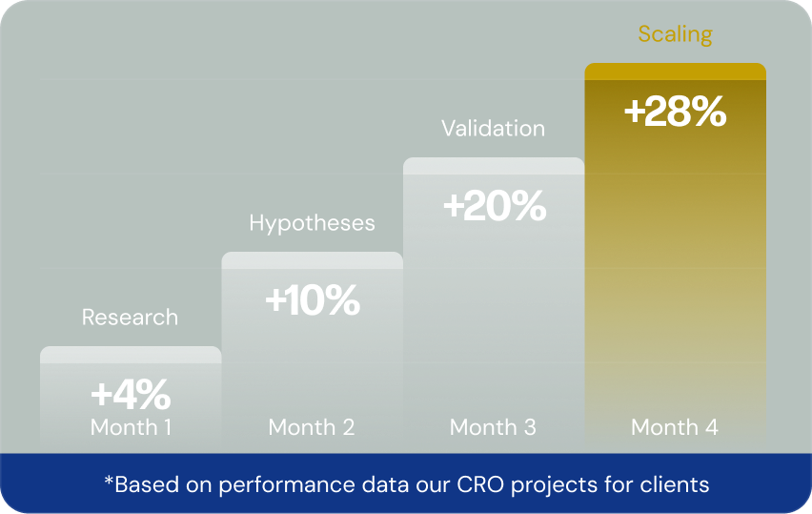The width and height of the screenshot is (812, 514).
Task: Click the word "clients" in the footnote
Action: [x=676, y=484]
